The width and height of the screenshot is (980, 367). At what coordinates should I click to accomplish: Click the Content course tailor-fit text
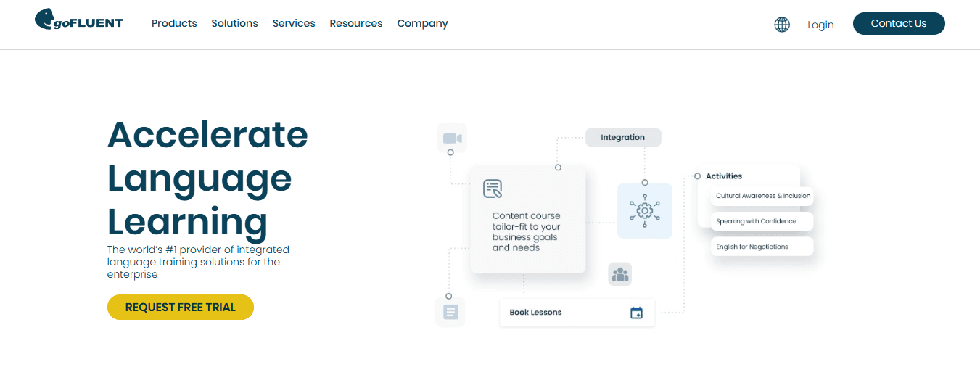(x=527, y=231)
